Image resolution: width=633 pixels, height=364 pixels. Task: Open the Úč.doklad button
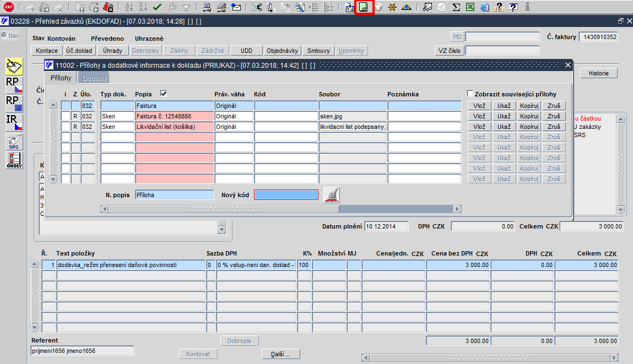click(79, 51)
